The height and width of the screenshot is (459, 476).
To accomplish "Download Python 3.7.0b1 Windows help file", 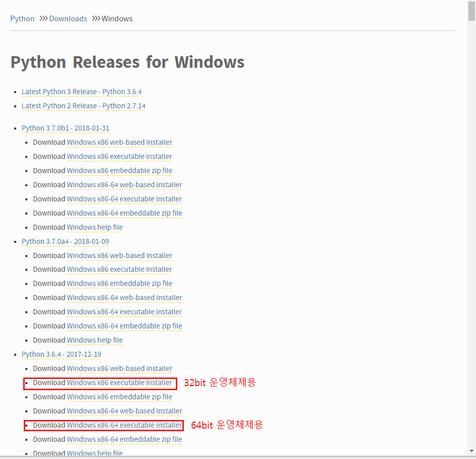I will click(x=95, y=227).
